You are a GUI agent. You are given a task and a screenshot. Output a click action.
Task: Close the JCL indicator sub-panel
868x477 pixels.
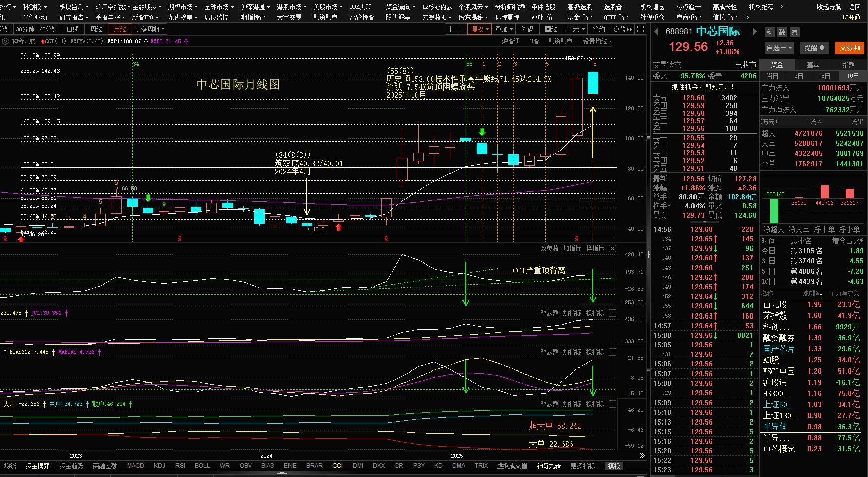[x=612, y=313]
